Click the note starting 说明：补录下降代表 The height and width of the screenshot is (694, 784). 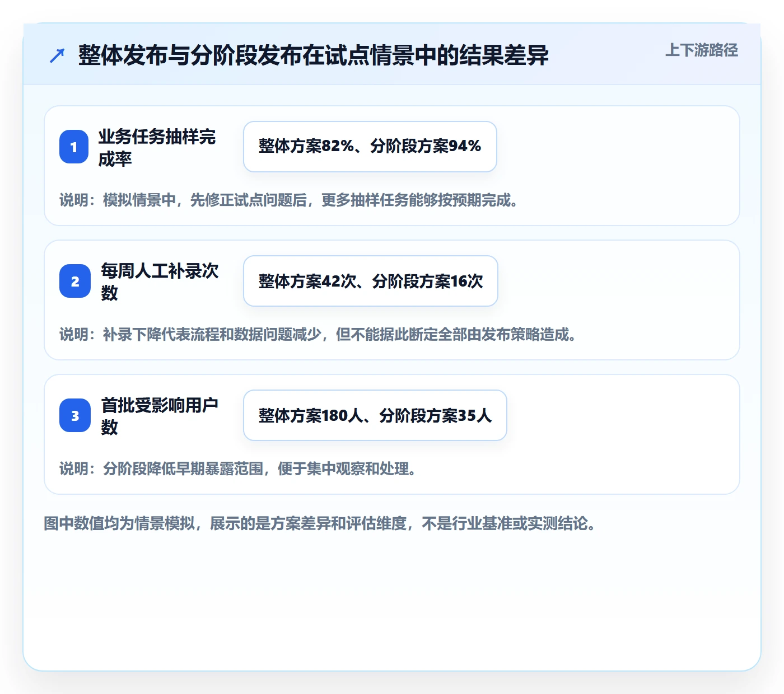[x=318, y=334]
